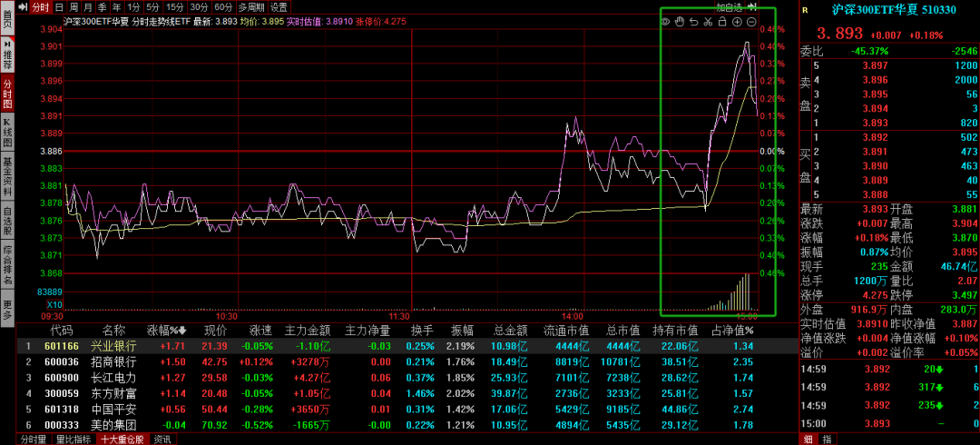Viewport: 980px width, 445px height.
Task: Select the 招商银行 row in holdings
Action: [113, 361]
